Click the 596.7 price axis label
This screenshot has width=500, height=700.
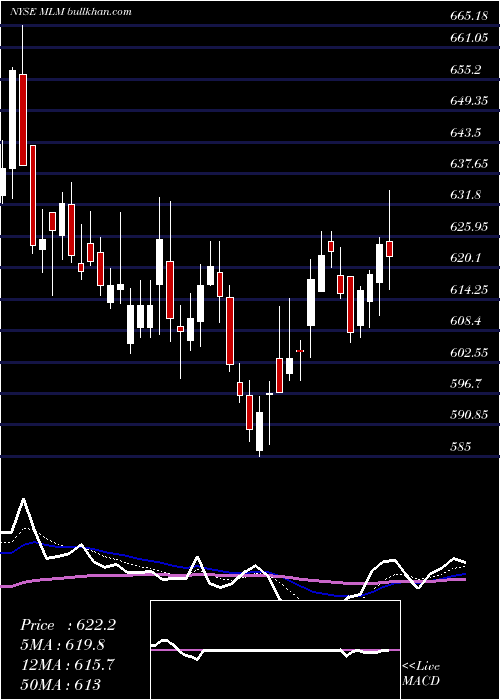(x=466, y=383)
